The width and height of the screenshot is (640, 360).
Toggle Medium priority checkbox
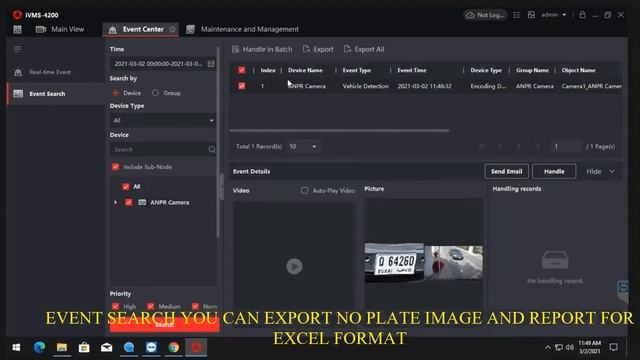pos(151,306)
